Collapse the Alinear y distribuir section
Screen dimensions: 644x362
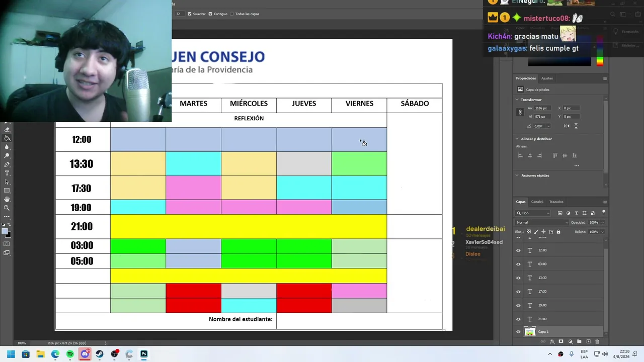coord(517,139)
